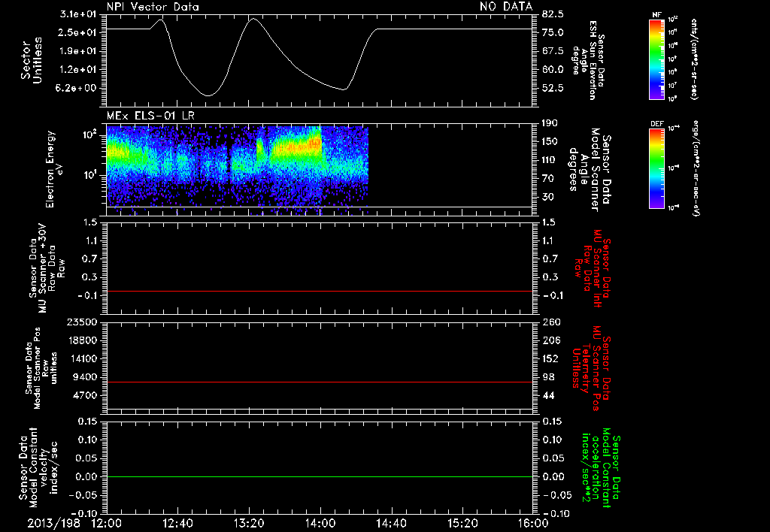Click the red MU Scanner Pos Telemetry label
The image size is (770, 532).
tap(593, 369)
